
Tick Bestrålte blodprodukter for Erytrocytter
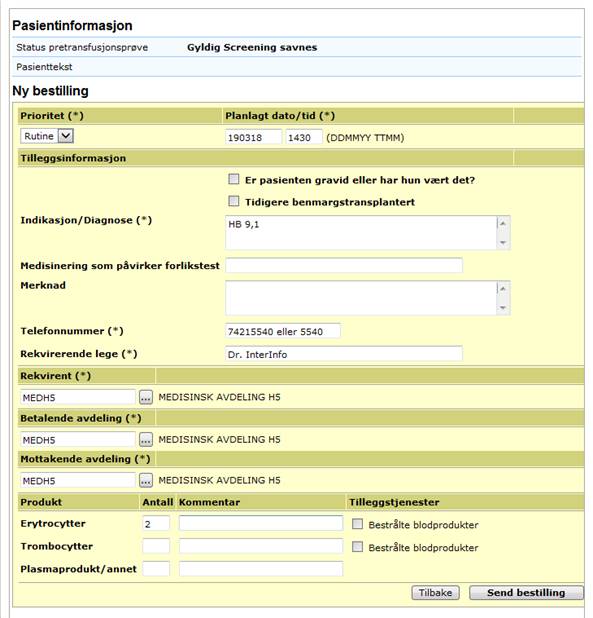(357, 524)
